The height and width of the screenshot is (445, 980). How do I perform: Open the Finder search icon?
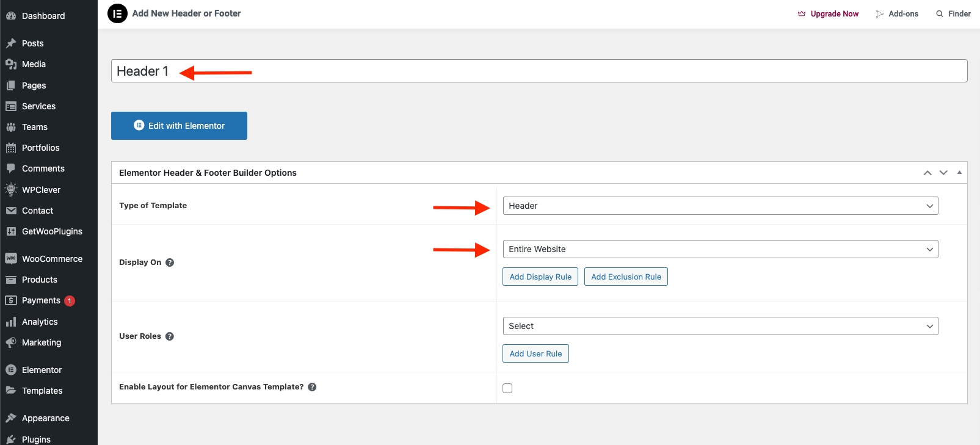(x=939, y=14)
